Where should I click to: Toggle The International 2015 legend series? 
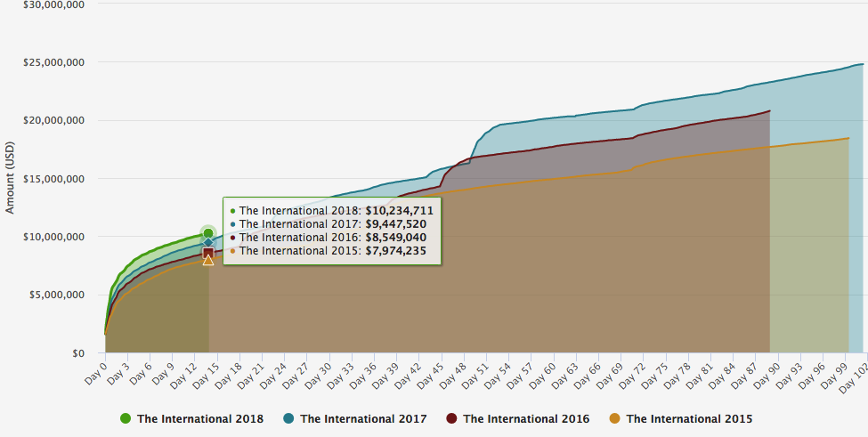[x=681, y=418]
